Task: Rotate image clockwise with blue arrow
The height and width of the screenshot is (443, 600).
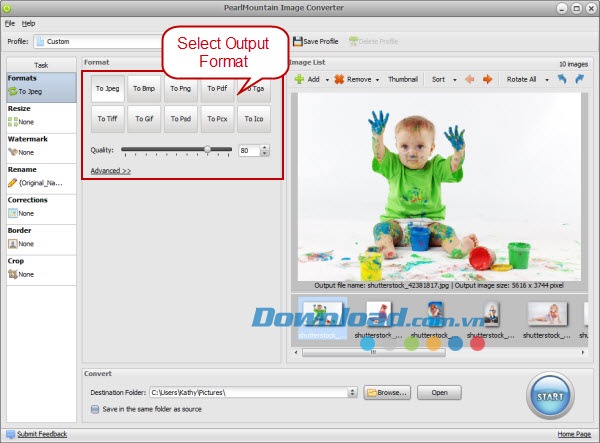Action: 579,79
